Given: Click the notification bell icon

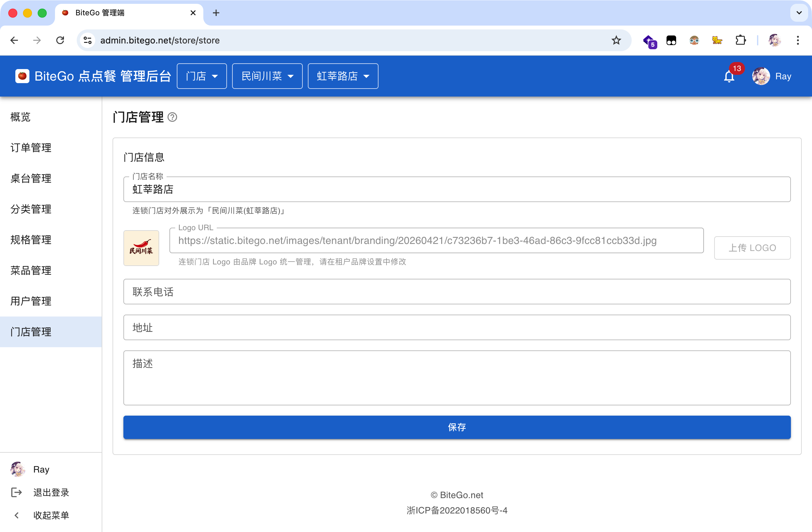Looking at the screenshot, I should click(x=729, y=76).
